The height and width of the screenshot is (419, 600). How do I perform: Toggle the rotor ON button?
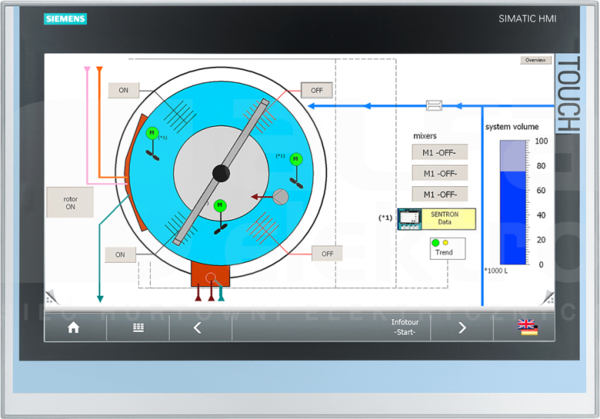70,202
